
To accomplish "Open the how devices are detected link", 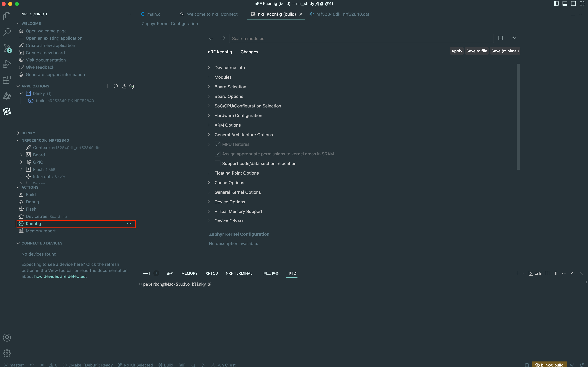I will click(60, 276).
